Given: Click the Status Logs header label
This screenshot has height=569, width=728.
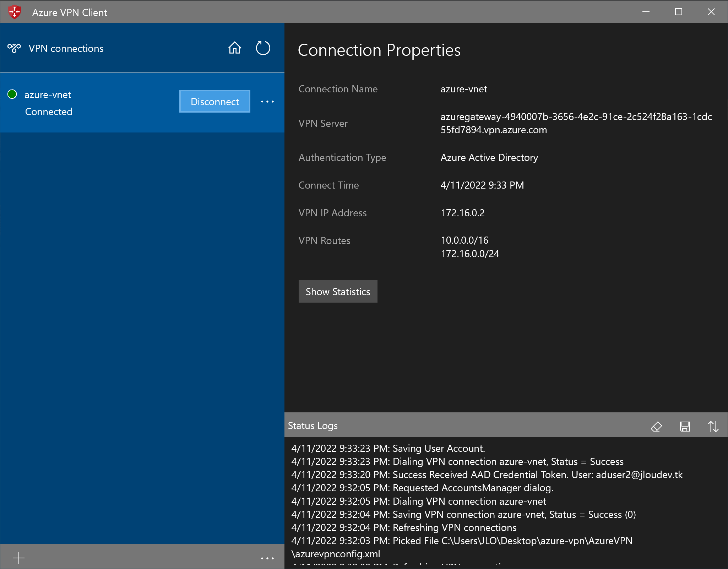Looking at the screenshot, I should (313, 426).
